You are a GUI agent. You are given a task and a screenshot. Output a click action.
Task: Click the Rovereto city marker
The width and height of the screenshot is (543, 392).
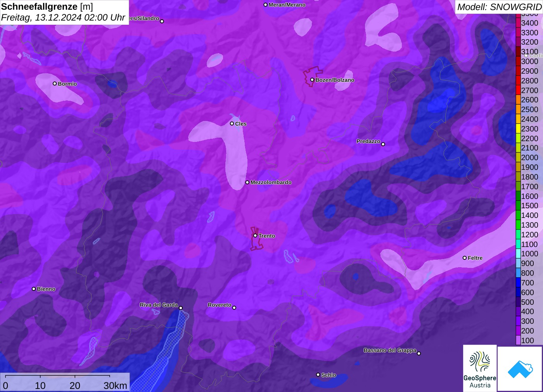234,308
